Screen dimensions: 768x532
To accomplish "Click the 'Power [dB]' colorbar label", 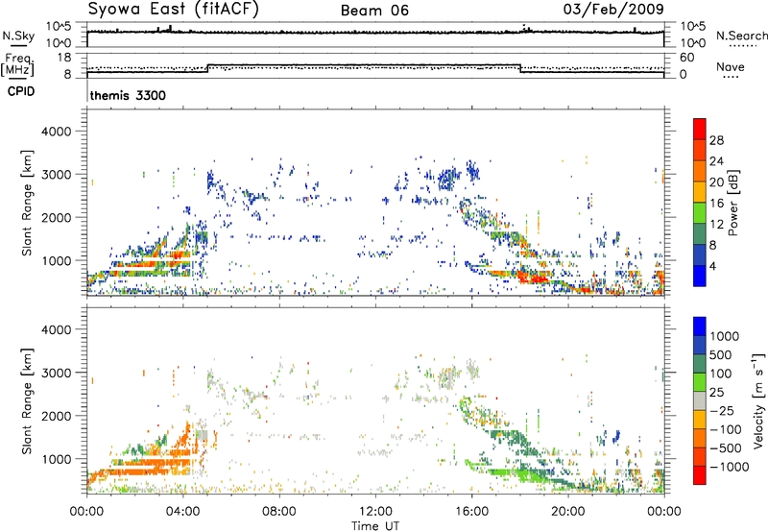I will (x=733, y=203).
